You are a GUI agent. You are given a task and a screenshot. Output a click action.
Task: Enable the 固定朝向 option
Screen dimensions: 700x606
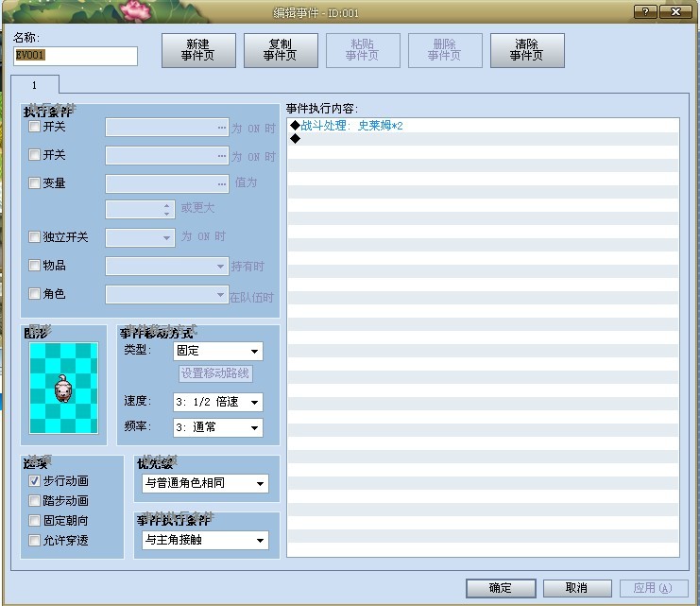pos(34,520)
